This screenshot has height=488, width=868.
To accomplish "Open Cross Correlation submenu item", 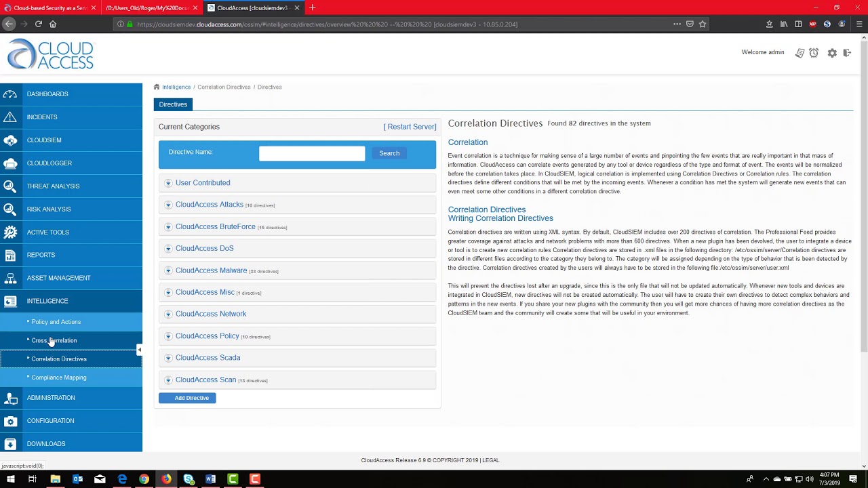I will pos(54,340).
